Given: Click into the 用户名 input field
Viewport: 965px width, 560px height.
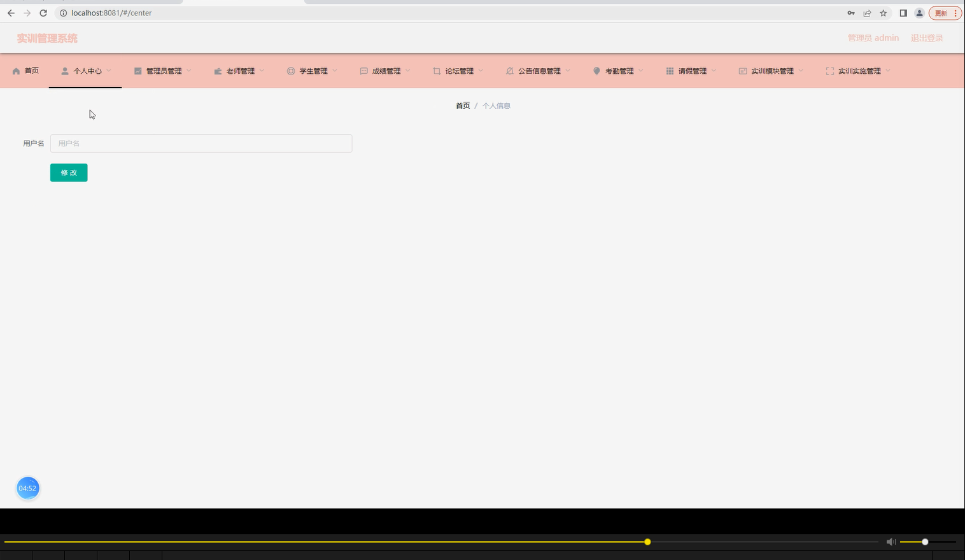Looking at the screenshot, I should 201,143.
